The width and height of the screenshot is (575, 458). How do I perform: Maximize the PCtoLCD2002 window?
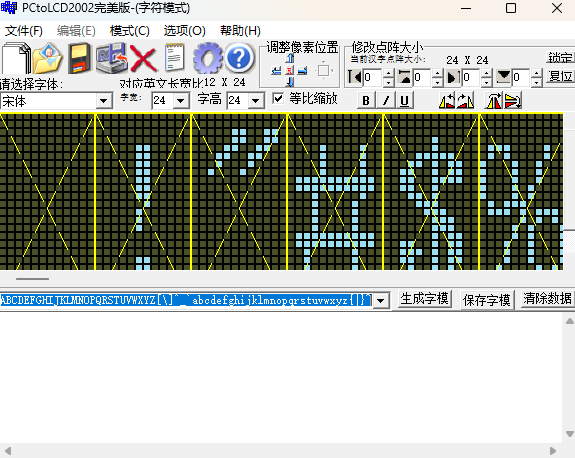click(511, 8)
